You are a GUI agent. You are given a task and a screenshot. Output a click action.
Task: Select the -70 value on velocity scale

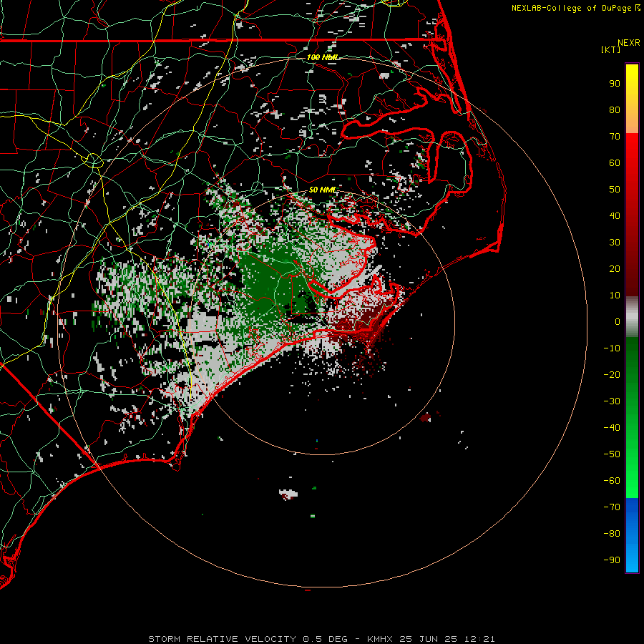(612, 507)
